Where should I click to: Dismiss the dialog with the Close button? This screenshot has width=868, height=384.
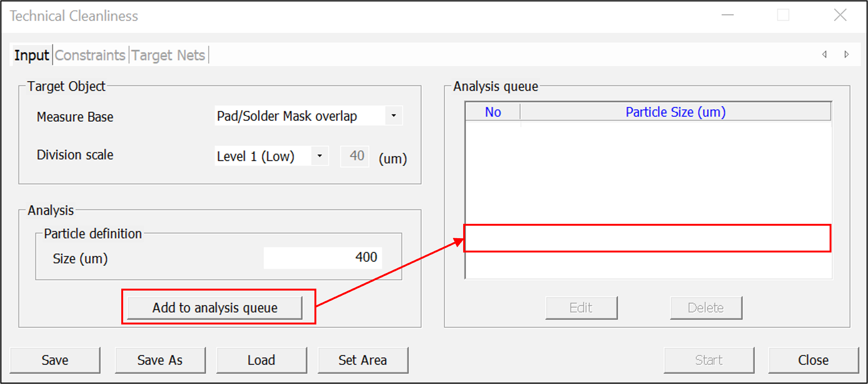[813, 360]
